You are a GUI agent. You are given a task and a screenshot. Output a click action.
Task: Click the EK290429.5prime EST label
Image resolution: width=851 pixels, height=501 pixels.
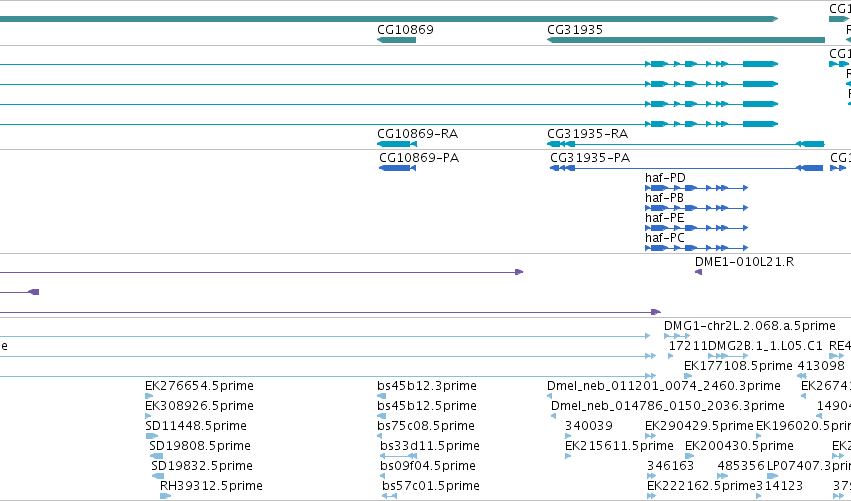click(700, 426)
